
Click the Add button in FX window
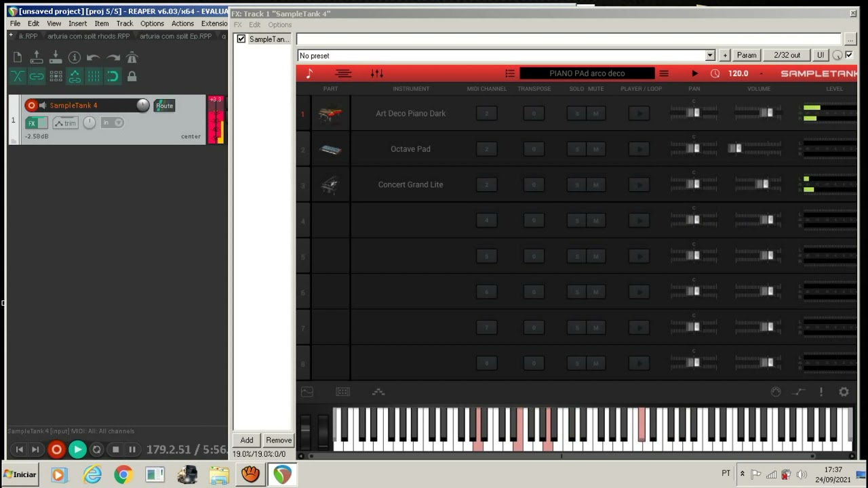point(247,440)
